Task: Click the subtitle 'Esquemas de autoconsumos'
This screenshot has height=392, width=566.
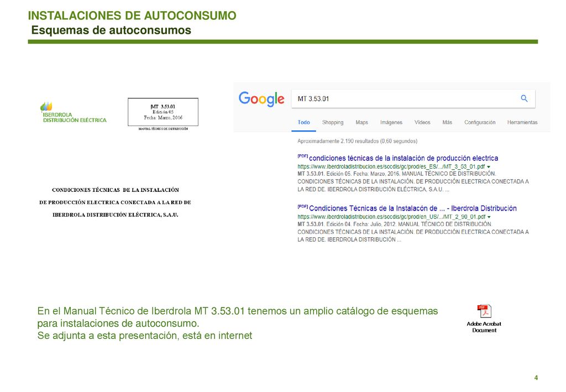Action: point(111,30)
